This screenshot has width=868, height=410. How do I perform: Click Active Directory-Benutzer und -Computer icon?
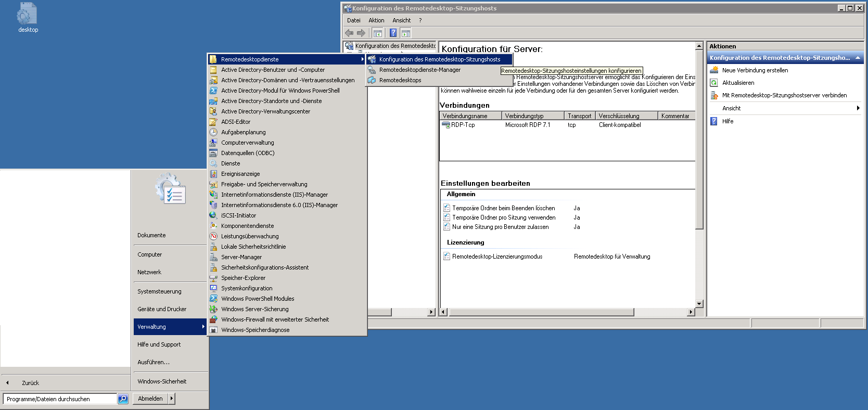213,70
